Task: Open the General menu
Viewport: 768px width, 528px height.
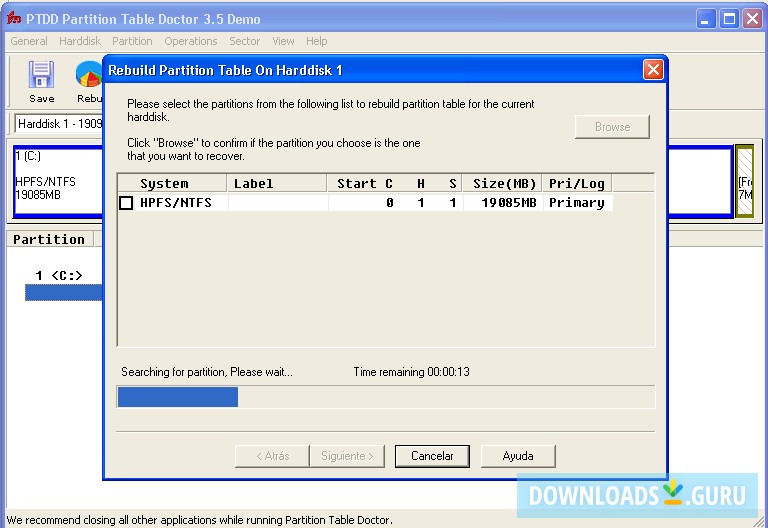Action: (x=29, y=41)
